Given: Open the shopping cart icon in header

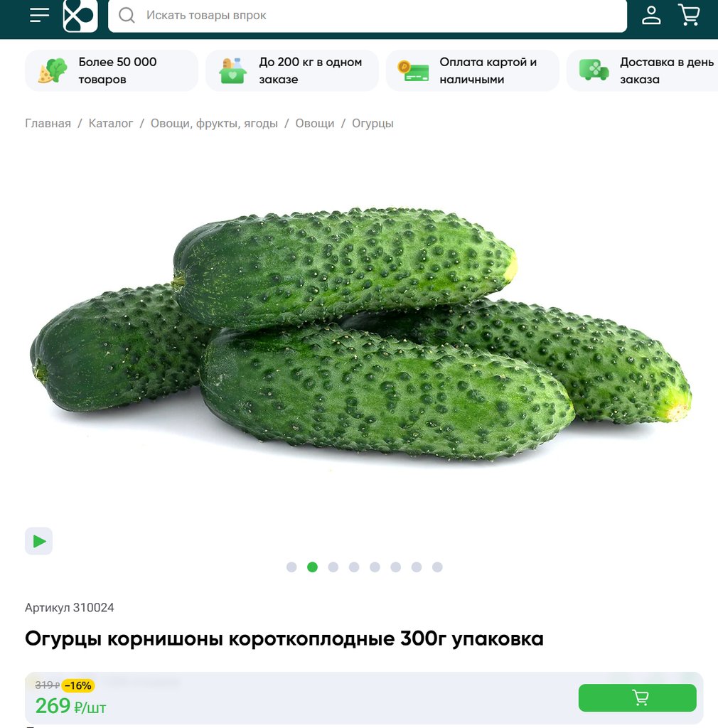Looking at the screenshot, I should 690,15.
